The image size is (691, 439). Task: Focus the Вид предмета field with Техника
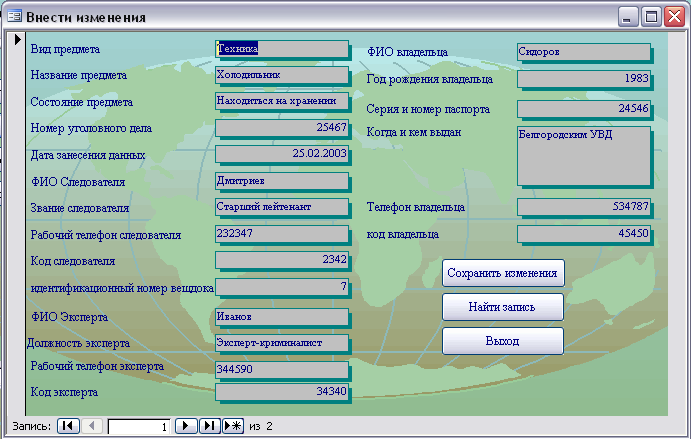click(282, 48)
